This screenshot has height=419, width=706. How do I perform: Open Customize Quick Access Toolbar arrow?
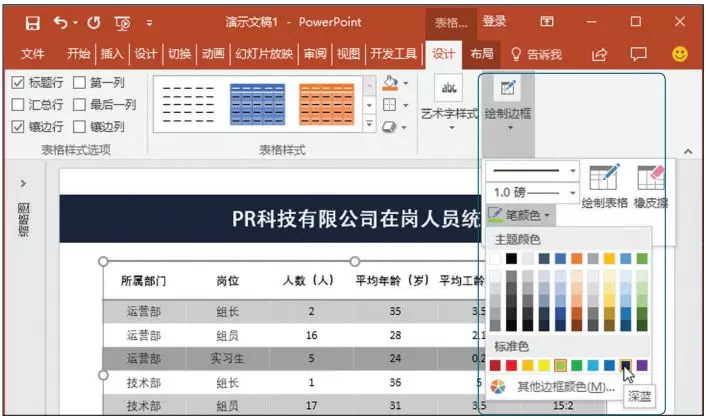pyautogui.click(x=149, y=23)
